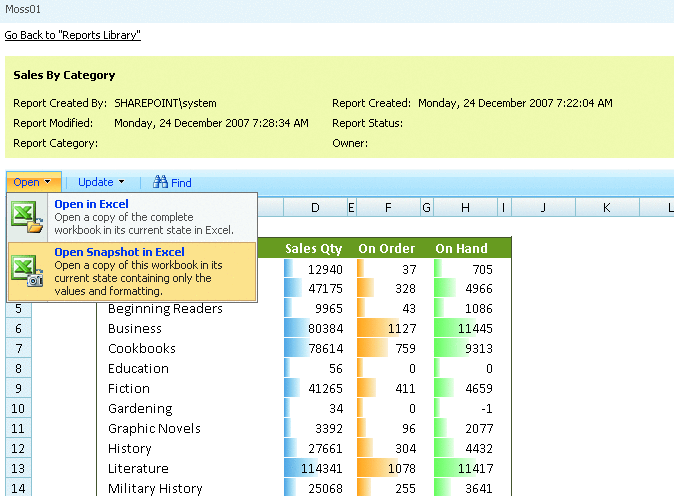Image resolution: width=674 pixels, height=496 pixels.
Task: Select column K header
Action: click(x=607, y=208)
